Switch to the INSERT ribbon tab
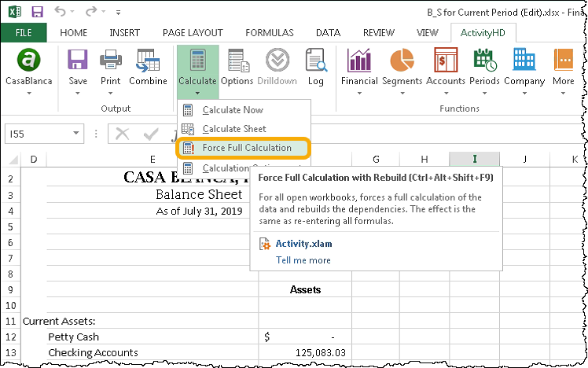Image resolution: width=588 pixels, height=368 pixels. click(124, 33)
